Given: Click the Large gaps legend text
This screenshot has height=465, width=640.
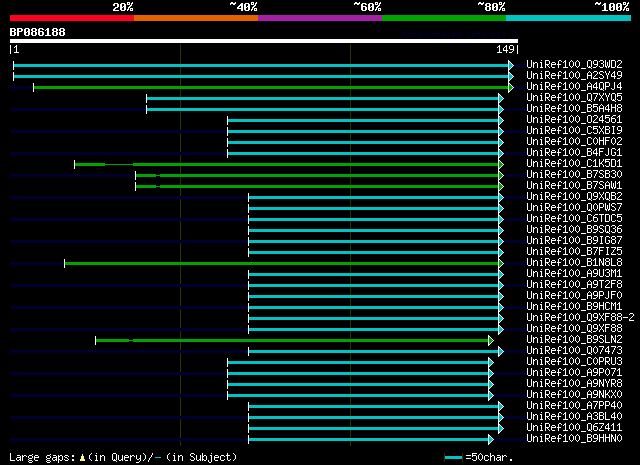Looking at the screenshot, I should [x=42, y=458].
